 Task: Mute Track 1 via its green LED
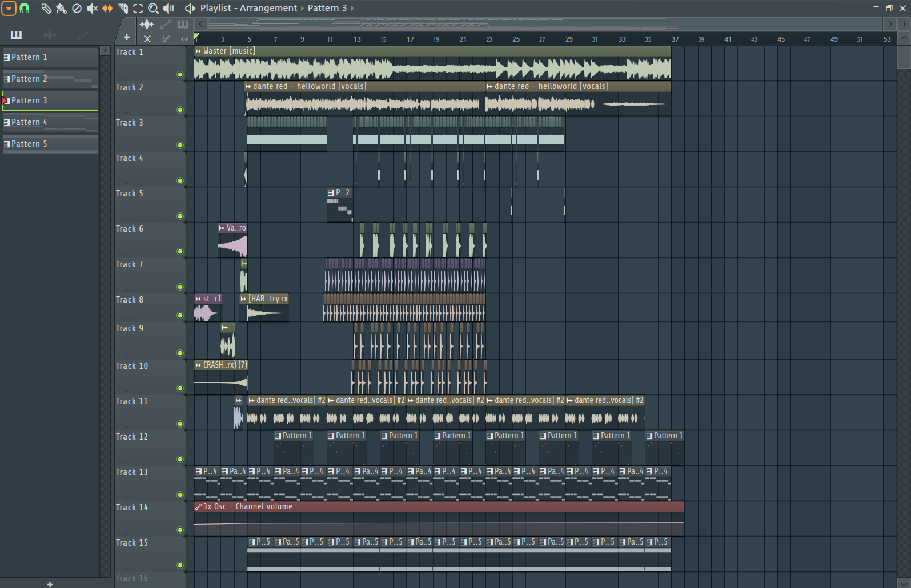(x=180, y=74)
